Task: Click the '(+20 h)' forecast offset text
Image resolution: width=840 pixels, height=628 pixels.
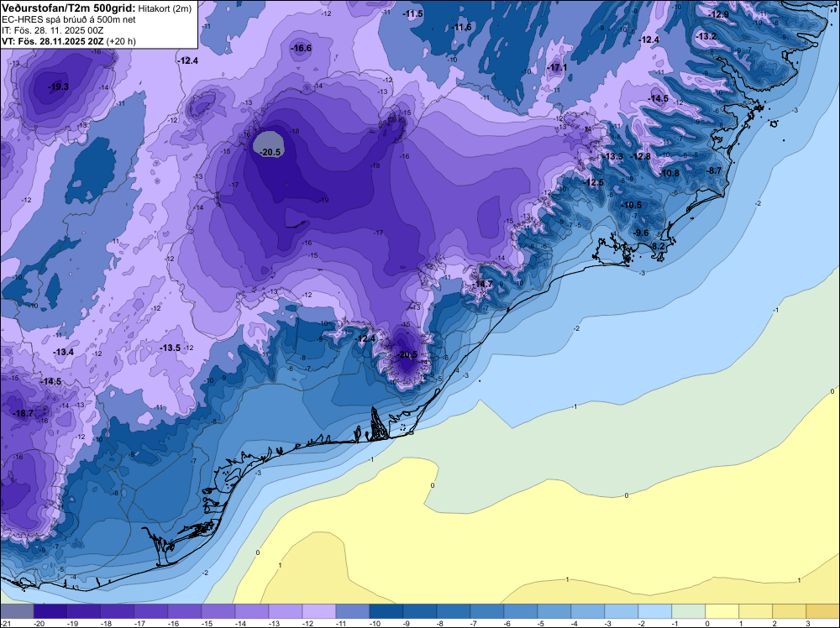Action: pos(121,41)
